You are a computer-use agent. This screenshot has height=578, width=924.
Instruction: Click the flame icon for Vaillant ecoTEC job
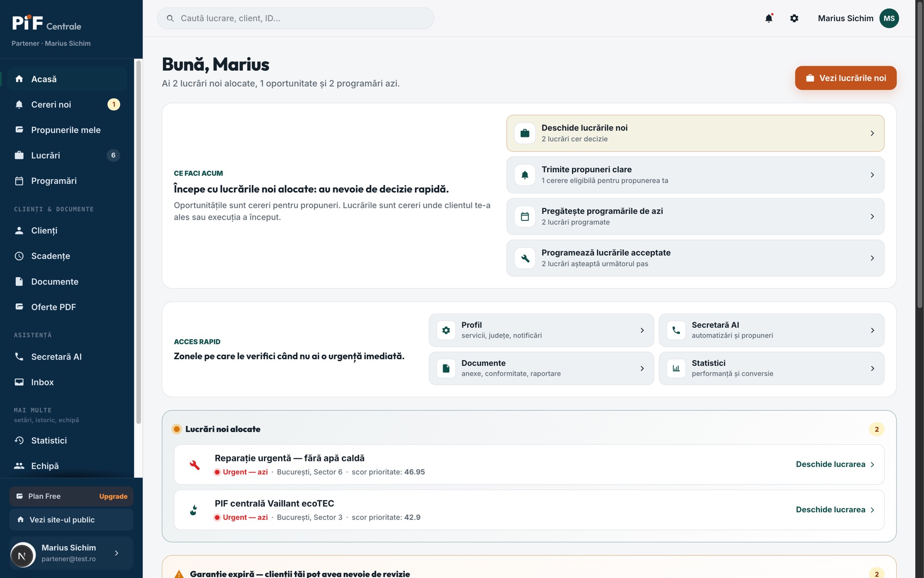194,510
